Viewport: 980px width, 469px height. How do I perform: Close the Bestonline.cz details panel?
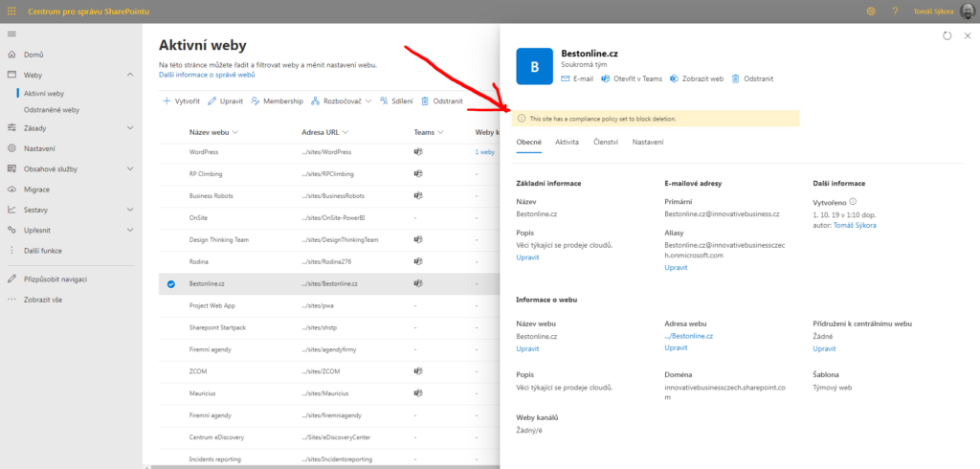[968, 36]
